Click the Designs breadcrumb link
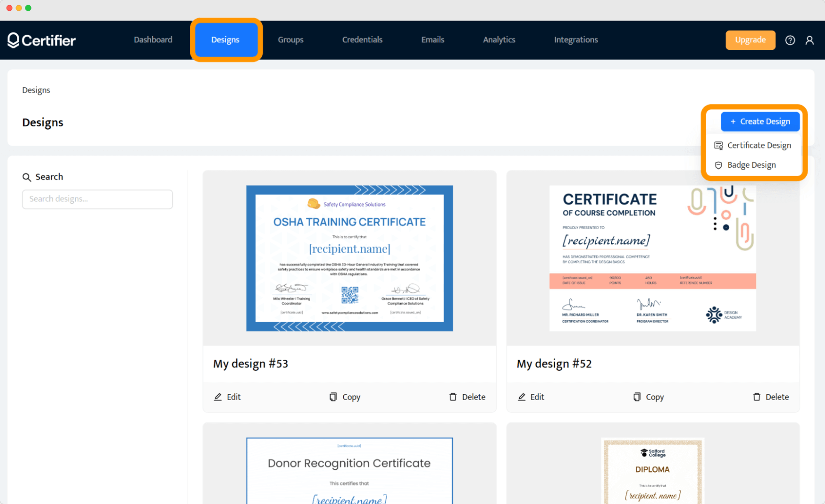Image resolution: width=825 pixels, height=504 pixels. coord(36,90)
